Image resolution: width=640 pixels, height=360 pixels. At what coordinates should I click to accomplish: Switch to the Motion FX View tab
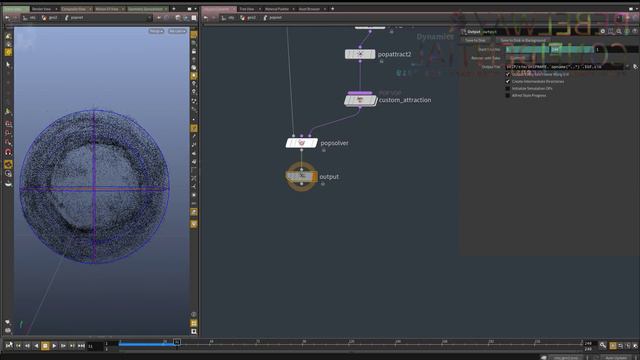107,9
